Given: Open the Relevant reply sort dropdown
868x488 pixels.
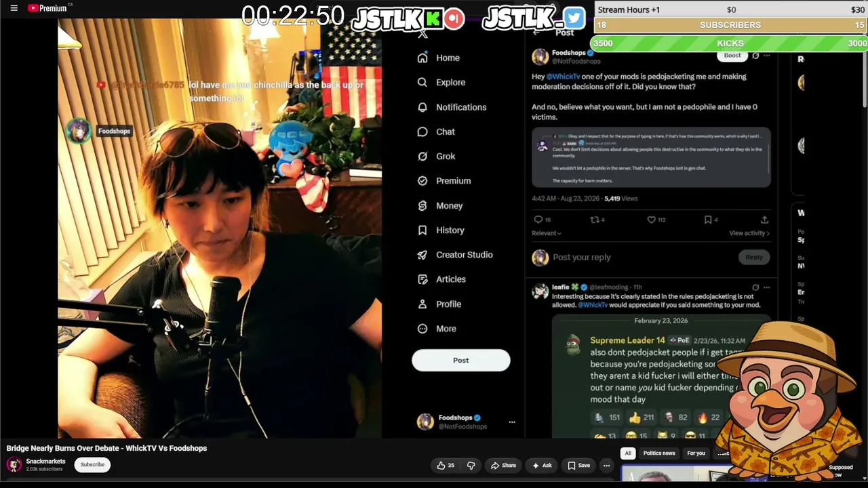Looking at the screenshot, I should tap(547, 233).
